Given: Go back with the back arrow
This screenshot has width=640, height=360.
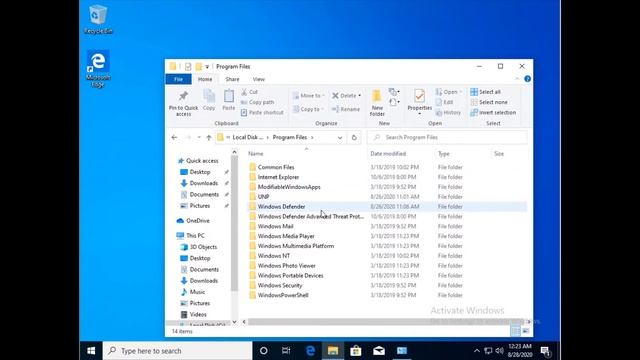Looking at the screenshot, I should click(x=174, y=138).
